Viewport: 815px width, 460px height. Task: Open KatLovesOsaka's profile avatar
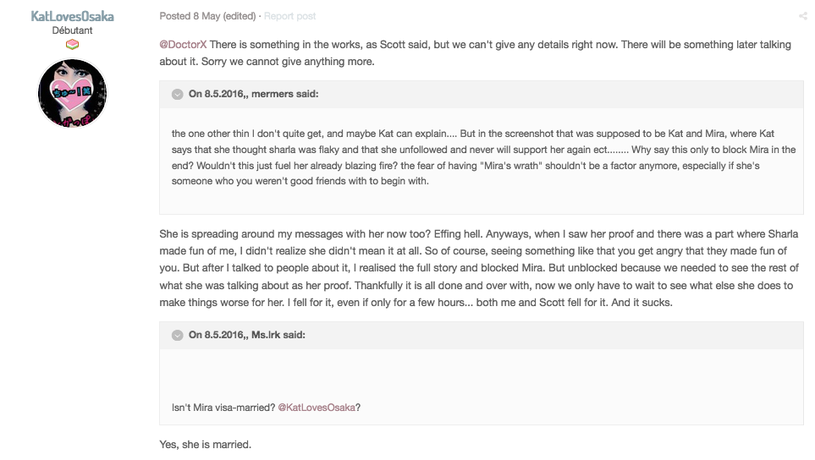click(x=72, y=93)
